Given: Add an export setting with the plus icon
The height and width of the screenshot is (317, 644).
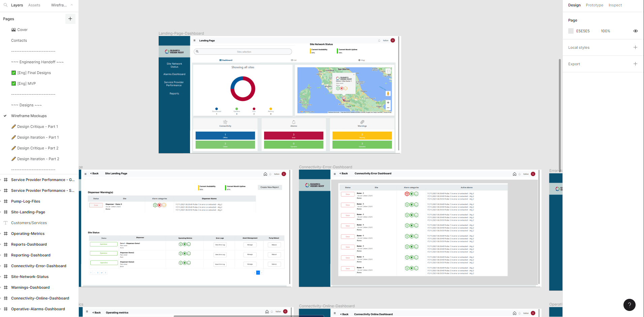Looking at the screenshot, I should 635,64.
